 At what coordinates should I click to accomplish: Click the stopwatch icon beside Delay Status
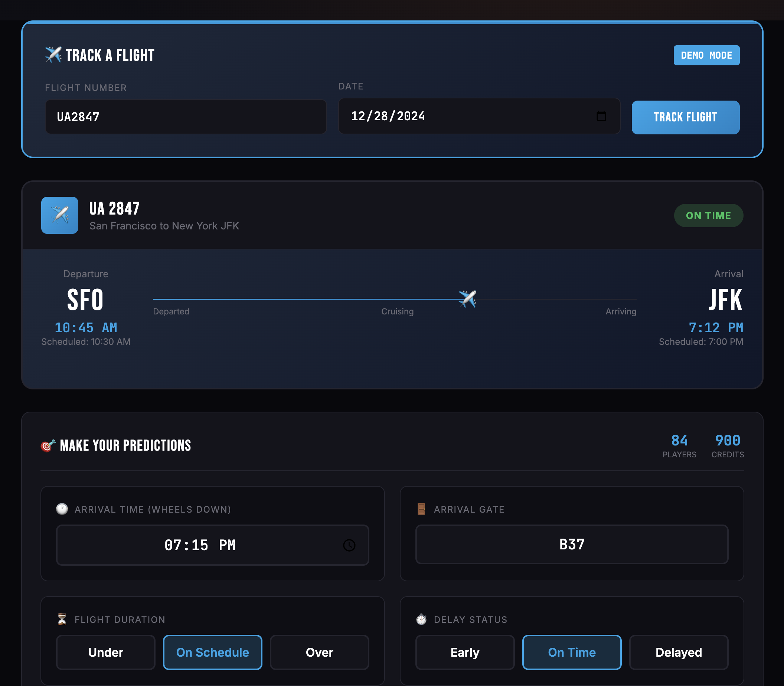[x=421, y=619]
